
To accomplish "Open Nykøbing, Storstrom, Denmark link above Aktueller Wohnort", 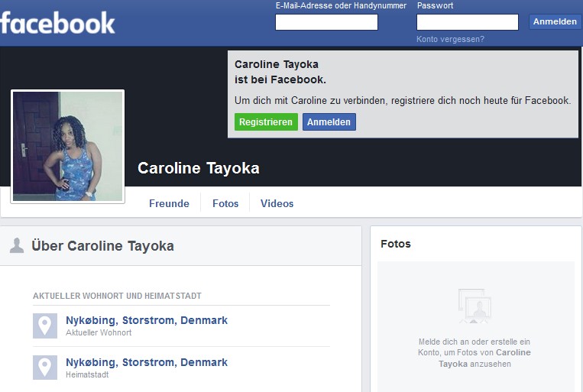I will [x=147, y=320].
